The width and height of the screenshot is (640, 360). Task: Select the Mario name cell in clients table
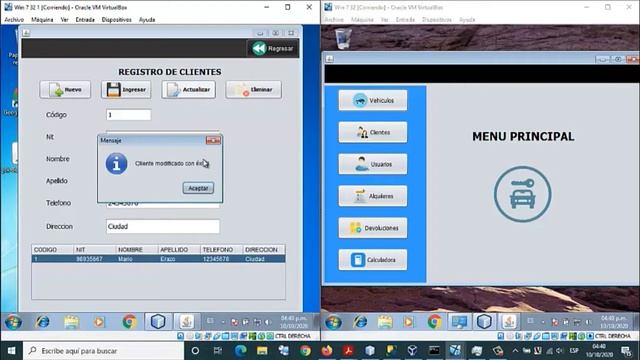(137, 259)
